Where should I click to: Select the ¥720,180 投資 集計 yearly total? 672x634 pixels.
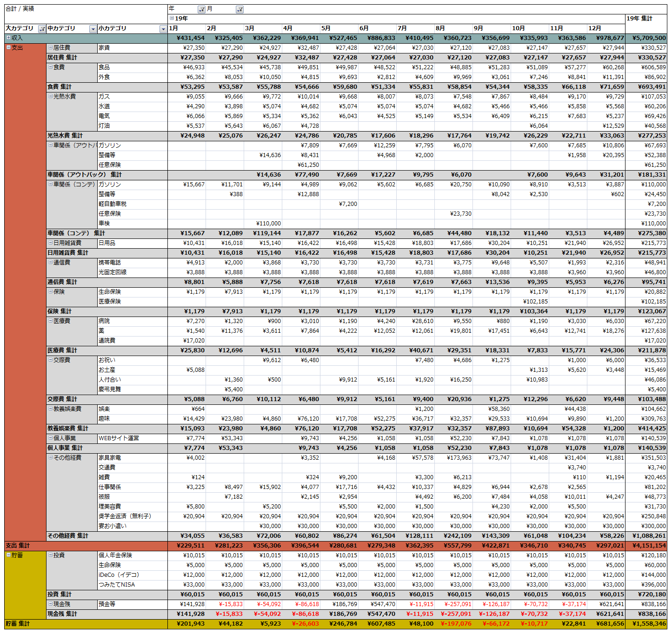coord(646,594)
